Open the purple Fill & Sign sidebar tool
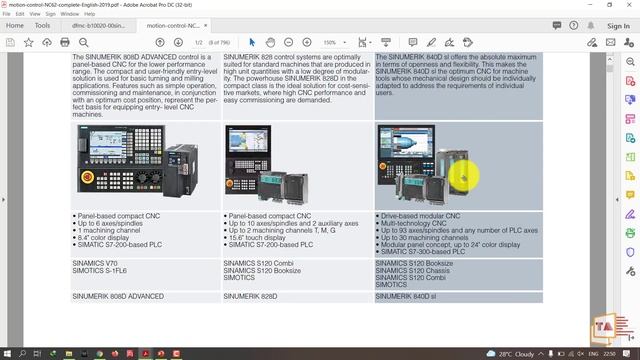Image resolution: width=640 pixels, height=360 pixels. click(x=630, y=214)
